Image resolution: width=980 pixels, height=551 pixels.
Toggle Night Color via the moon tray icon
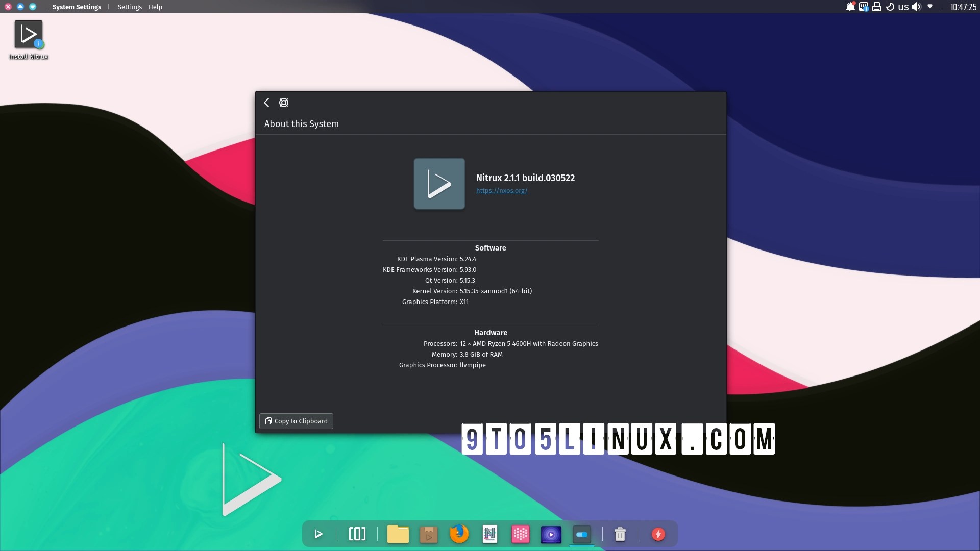(x=889, y=7)
